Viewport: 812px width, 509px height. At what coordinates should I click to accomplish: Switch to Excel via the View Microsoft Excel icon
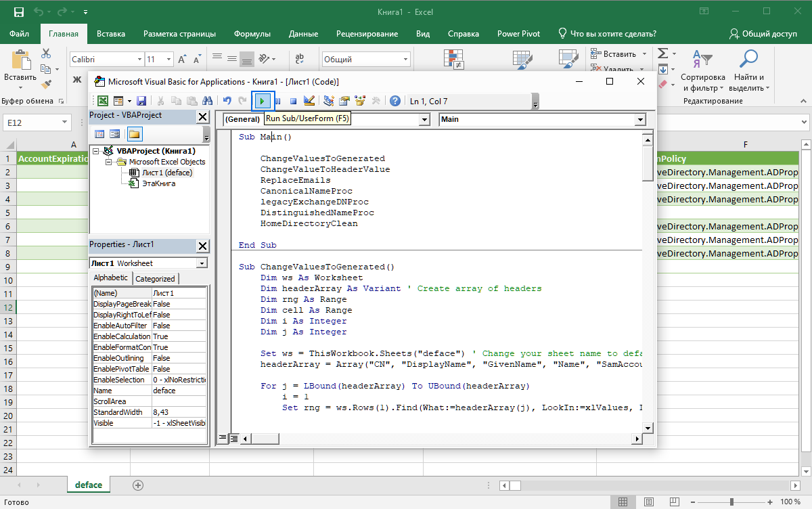pos(102,101)
